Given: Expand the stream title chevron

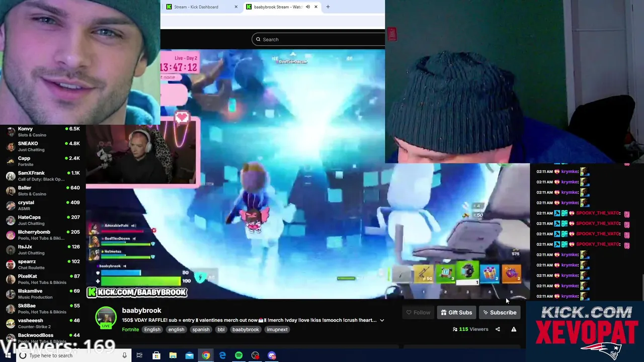Looking at the screenshot, I should coord(382,320).
